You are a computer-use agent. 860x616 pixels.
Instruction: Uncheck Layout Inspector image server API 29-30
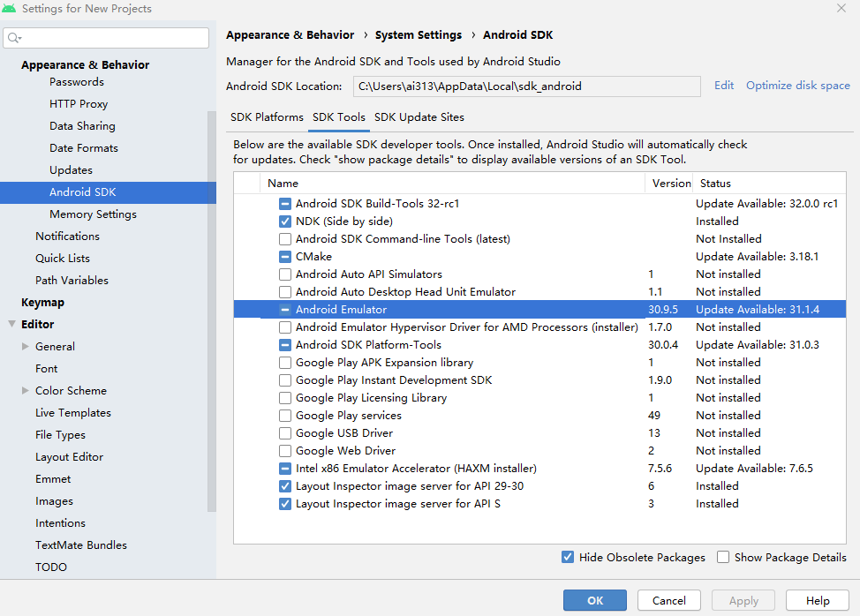pyautogui.click(x=284, y=486)
